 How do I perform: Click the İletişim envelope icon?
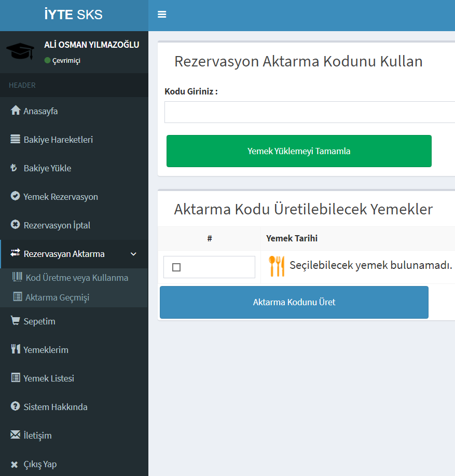16,435
